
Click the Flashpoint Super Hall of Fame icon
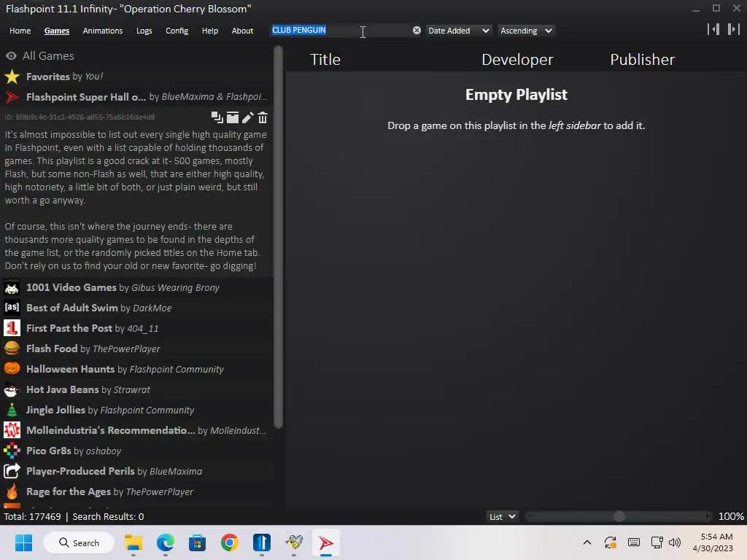click(x=12, y=97)
